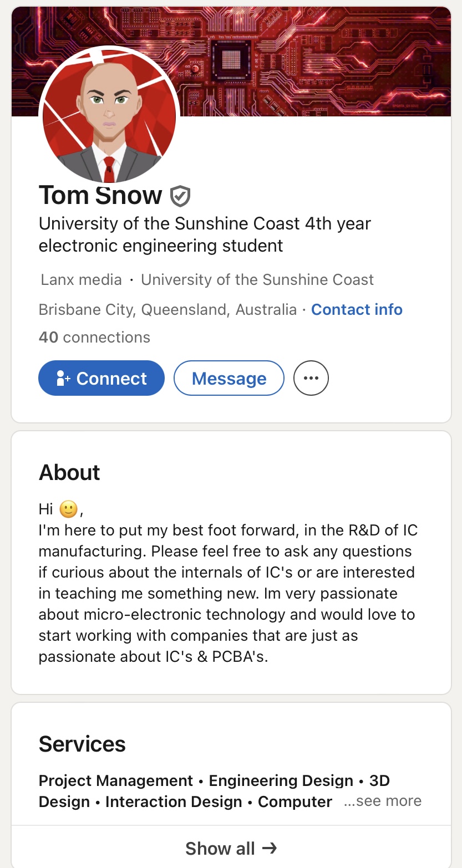
Task: Send a message with the Message button
Action: 229,378
